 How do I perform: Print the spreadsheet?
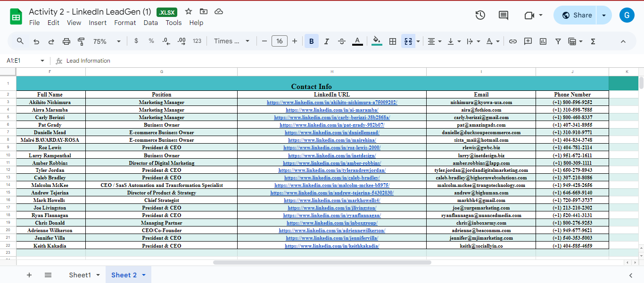pyautogui.click(x=66, y=41)
